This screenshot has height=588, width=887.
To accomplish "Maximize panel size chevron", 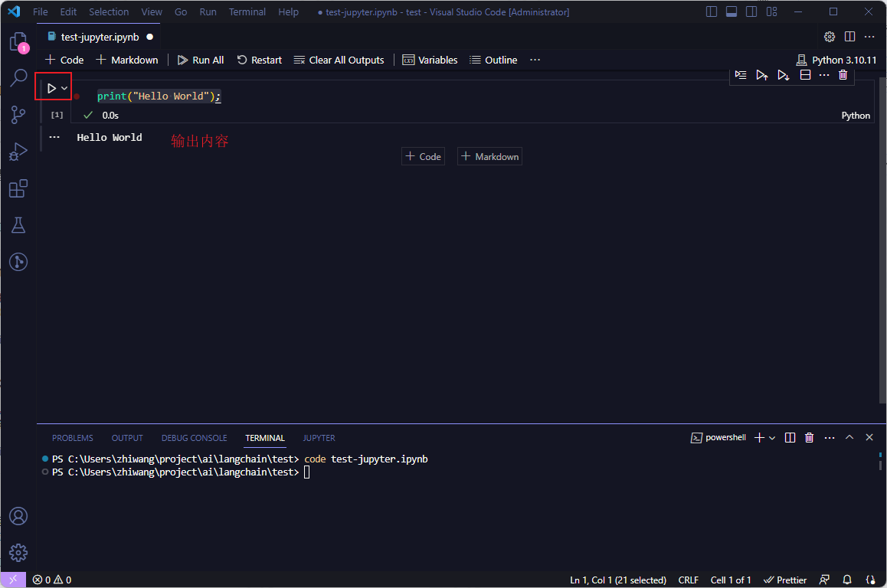I will 849,438.
